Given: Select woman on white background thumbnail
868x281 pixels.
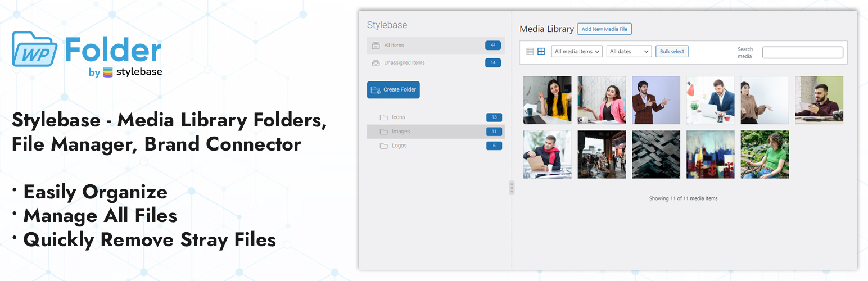Looking at the screenshot, I should [x=765, y=100].
